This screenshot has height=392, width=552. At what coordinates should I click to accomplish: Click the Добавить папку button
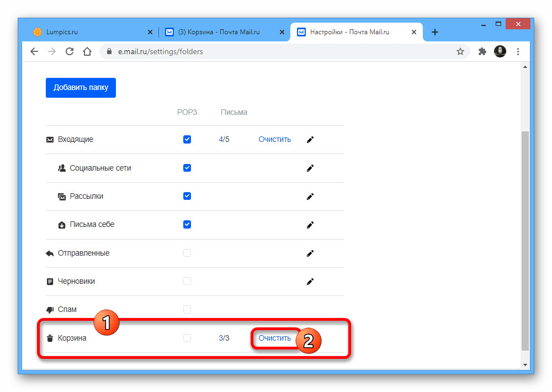pyautogui.click(x=81, y=88)
